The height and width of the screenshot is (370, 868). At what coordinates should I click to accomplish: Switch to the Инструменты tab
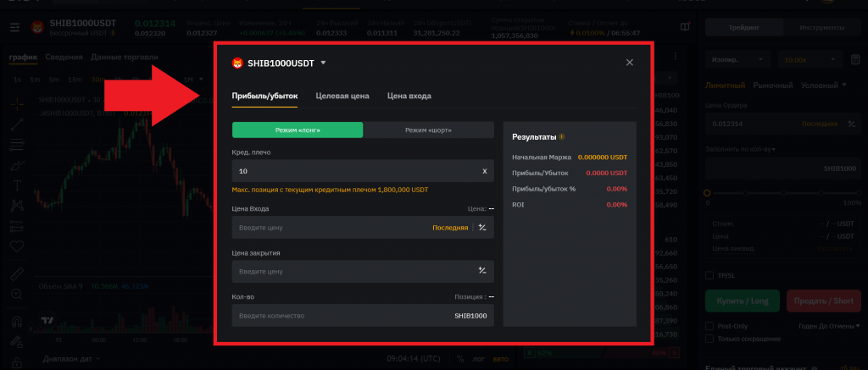(x=822, y=27)
